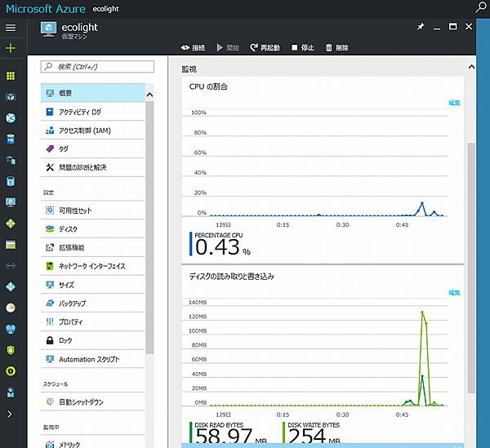Click 編集 link on CPU chart

(454, 103)
